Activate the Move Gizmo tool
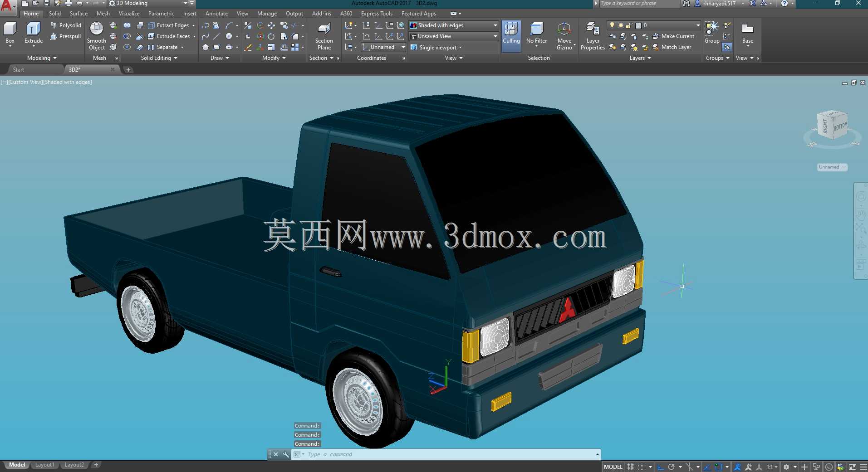 point(564,36)
